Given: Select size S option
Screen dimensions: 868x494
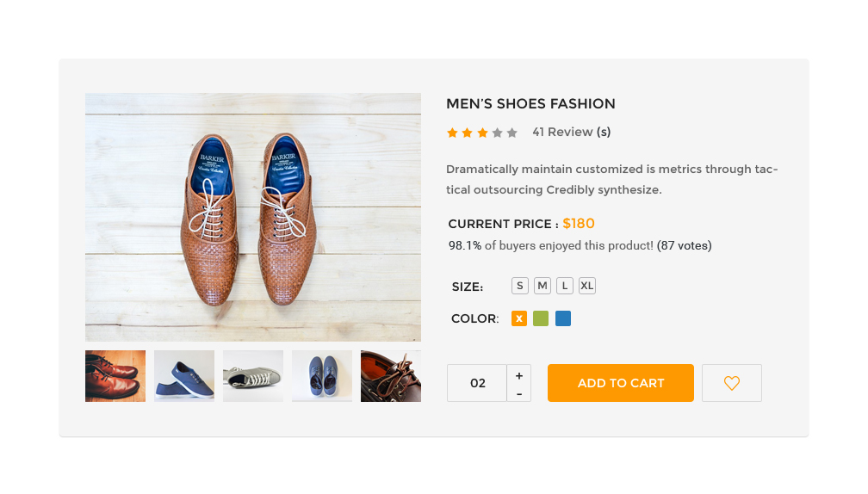Looking at the screenshot, I should coord(520,286).
